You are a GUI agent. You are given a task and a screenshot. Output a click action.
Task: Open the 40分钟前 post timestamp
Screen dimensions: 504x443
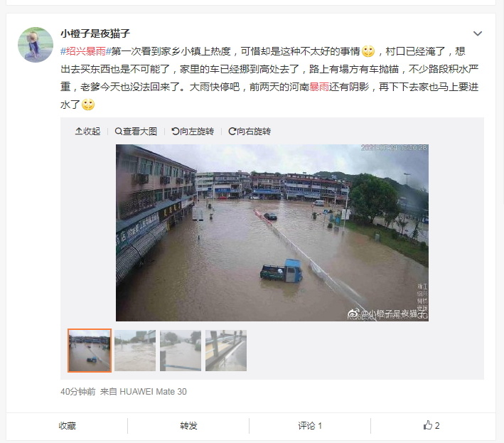pos(78,392)
